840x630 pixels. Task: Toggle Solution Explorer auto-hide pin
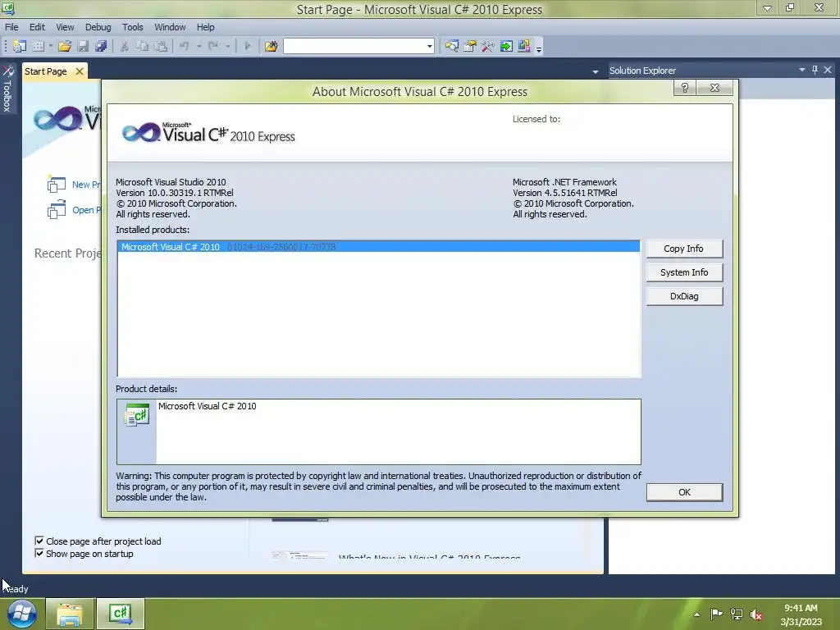pyautogui.click(x=815, y=70)
